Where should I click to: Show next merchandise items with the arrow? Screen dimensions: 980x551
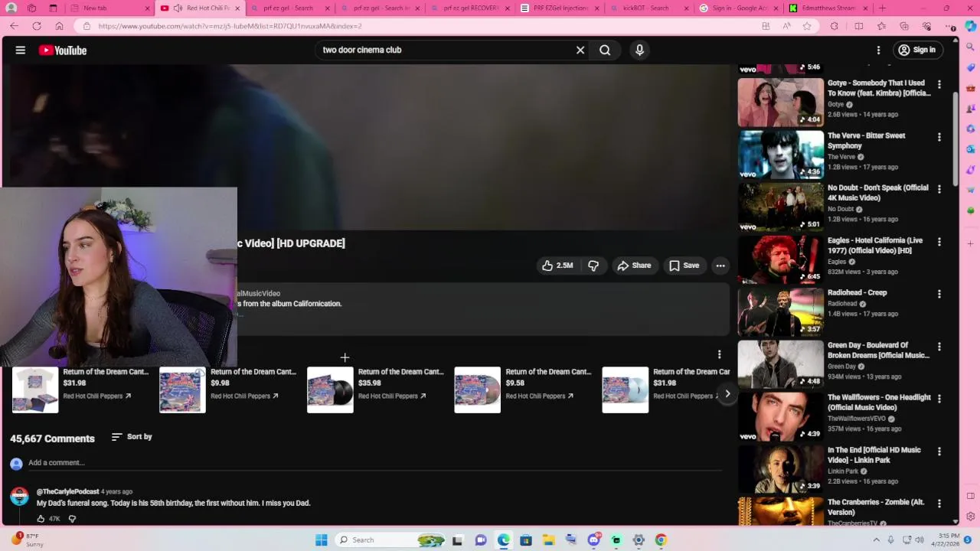pyautogui.click(x=727, y=393)
